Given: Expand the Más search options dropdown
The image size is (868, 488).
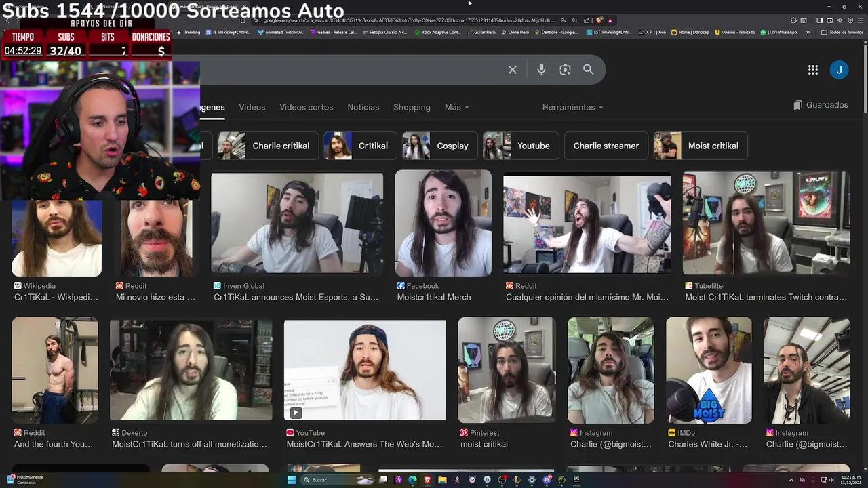Looking at the screenshot, I should click(x=456, y=107).
